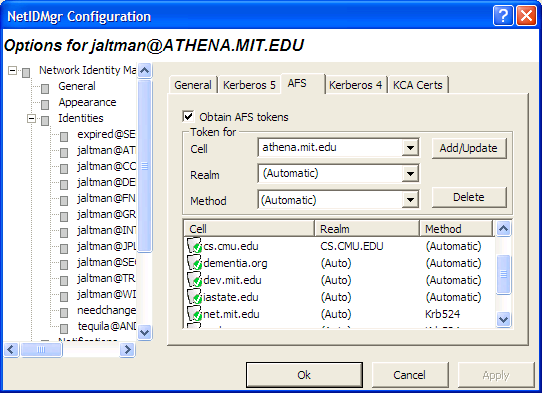Click the Delete button
542x393 pixels.
tap(468, 197)
